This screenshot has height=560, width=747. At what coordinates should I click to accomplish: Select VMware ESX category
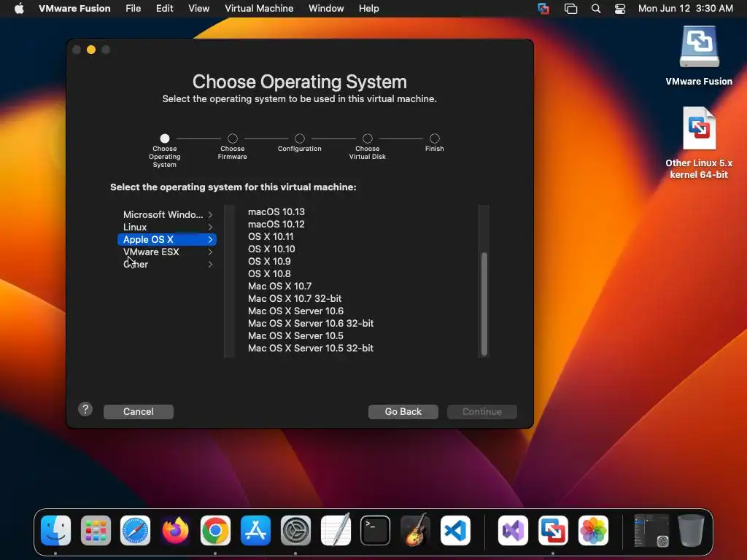[x=167, y=252]
